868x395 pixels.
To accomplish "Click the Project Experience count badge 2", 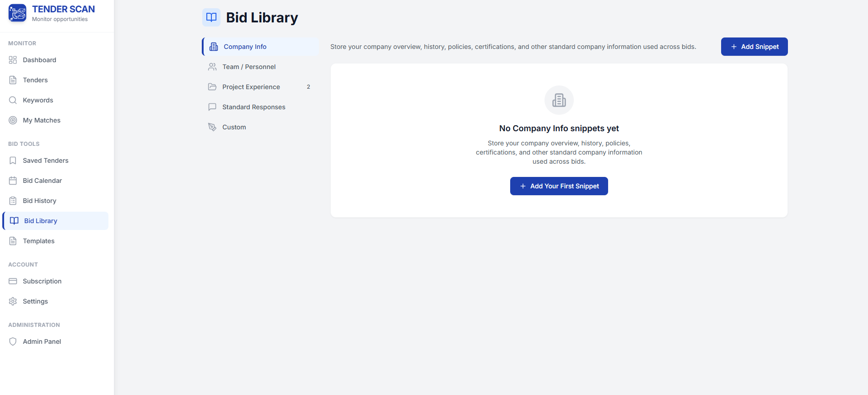I will point(308,87).
